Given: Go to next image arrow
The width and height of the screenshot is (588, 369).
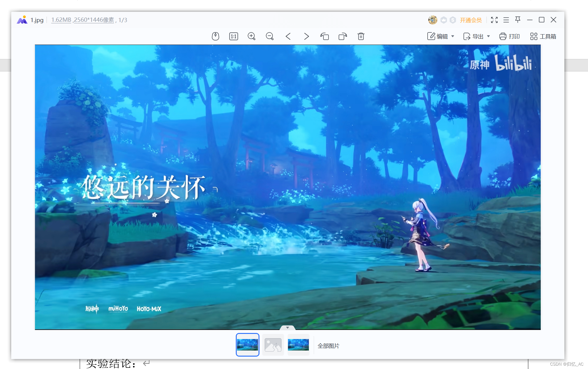Looking at the screenshot, I should 306,36.
